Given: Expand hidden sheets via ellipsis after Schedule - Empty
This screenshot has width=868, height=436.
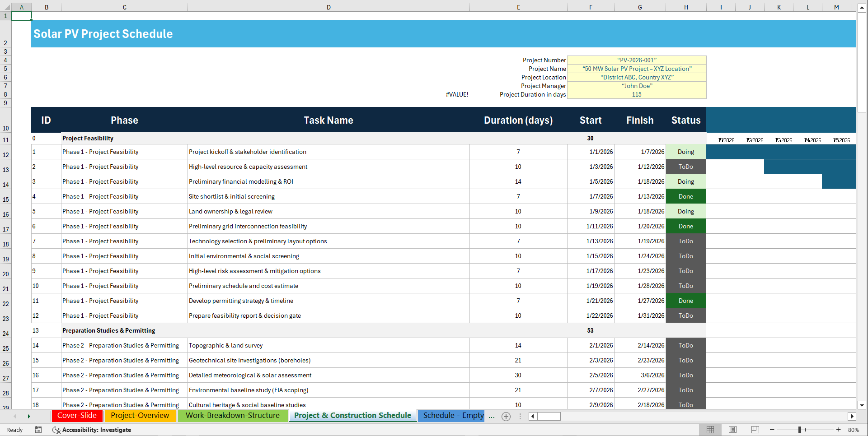Looking at the screenshot, I should click(492, 417).
